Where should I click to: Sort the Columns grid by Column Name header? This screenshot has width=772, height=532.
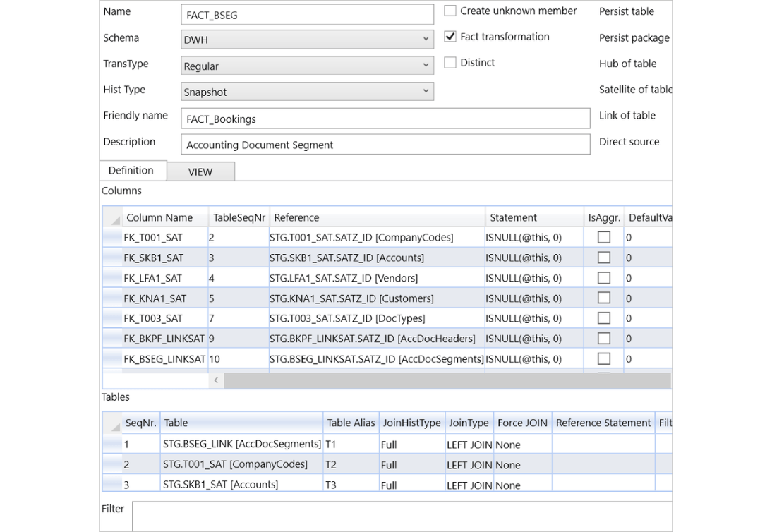[159, 217]
